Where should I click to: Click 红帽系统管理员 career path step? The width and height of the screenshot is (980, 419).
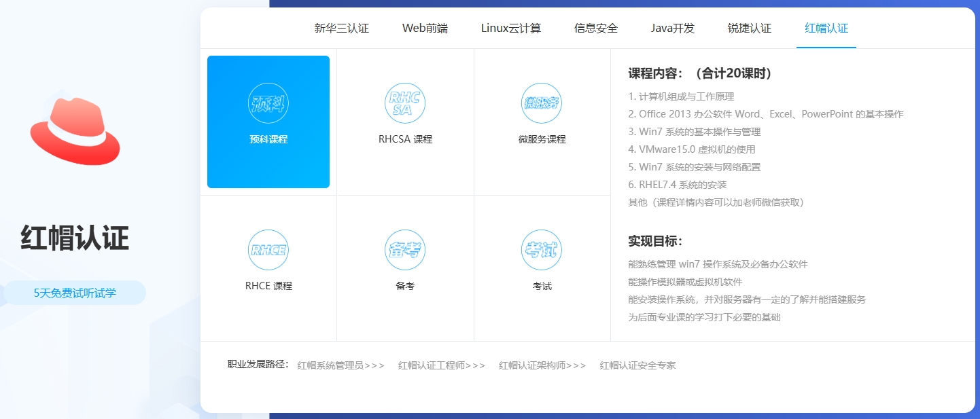point(340,365)
